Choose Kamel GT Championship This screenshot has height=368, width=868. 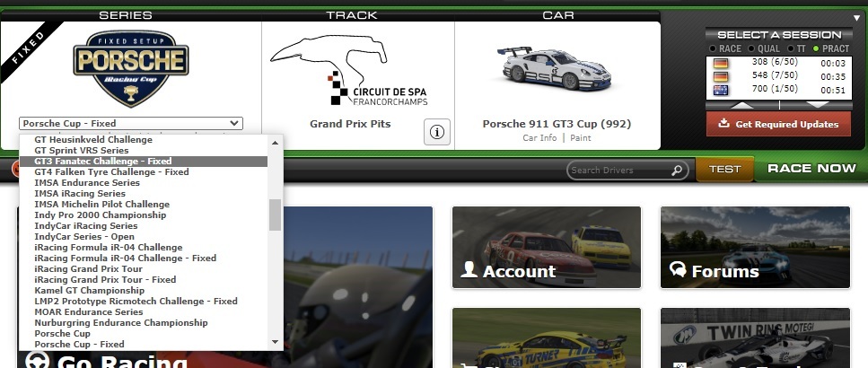pos(144,291)
